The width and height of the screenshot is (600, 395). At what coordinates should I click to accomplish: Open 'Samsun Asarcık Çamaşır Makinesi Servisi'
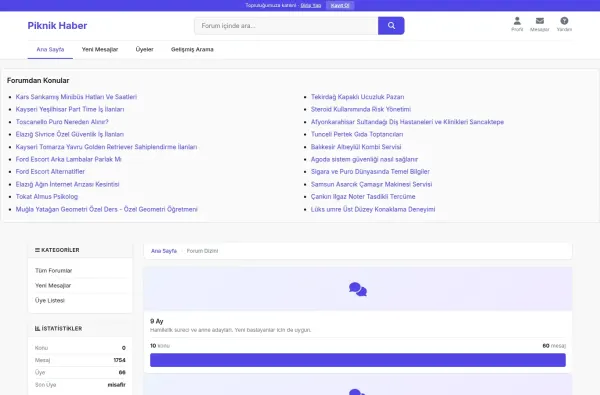371,184
